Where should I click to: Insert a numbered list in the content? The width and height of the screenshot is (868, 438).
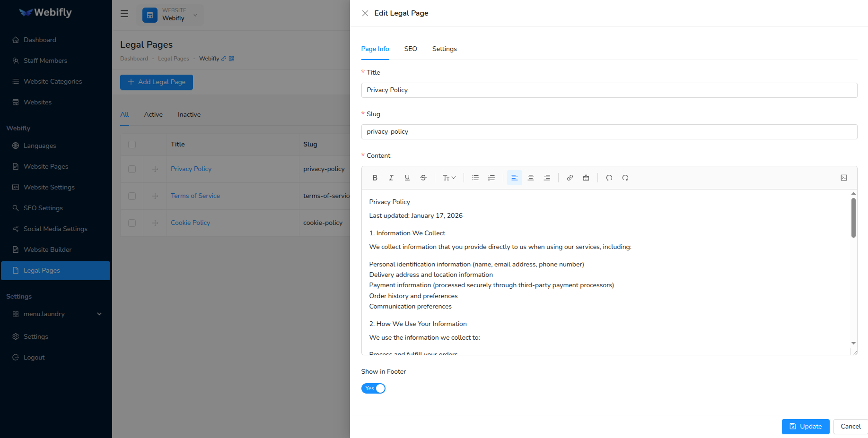[x=491, y=178]
